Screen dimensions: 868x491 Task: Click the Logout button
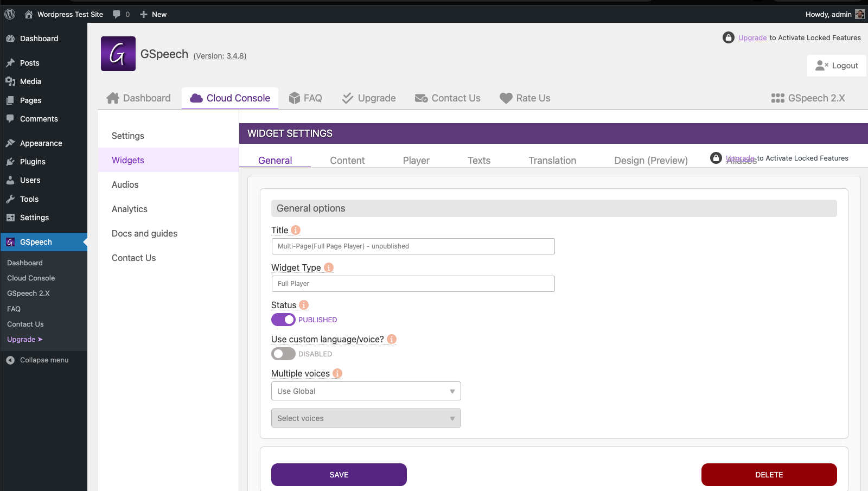(837, 66)
